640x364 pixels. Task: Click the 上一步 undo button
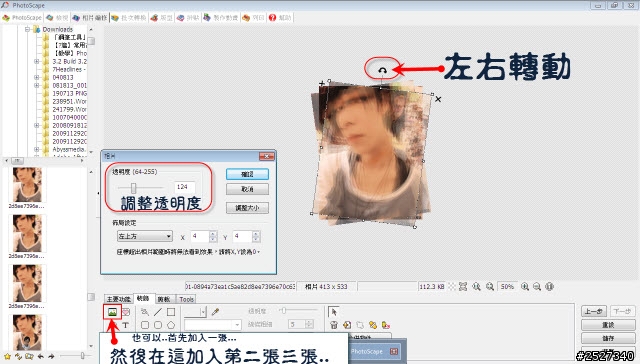(x=594, y=311)
